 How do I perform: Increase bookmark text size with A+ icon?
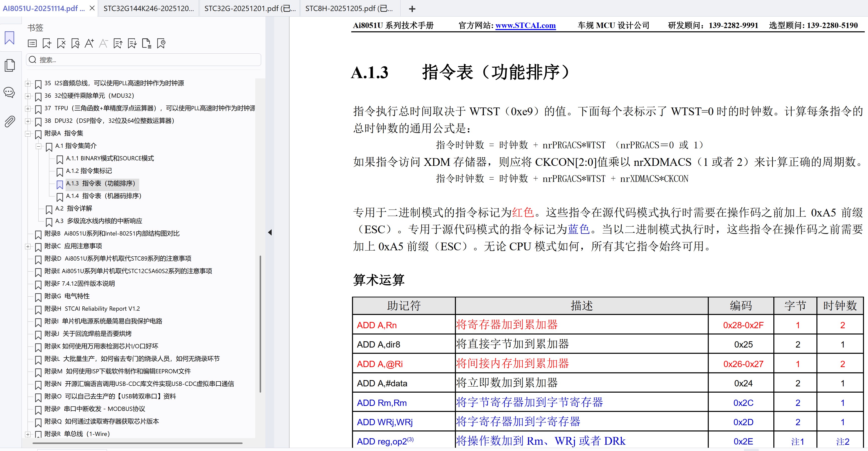point(89,43)
